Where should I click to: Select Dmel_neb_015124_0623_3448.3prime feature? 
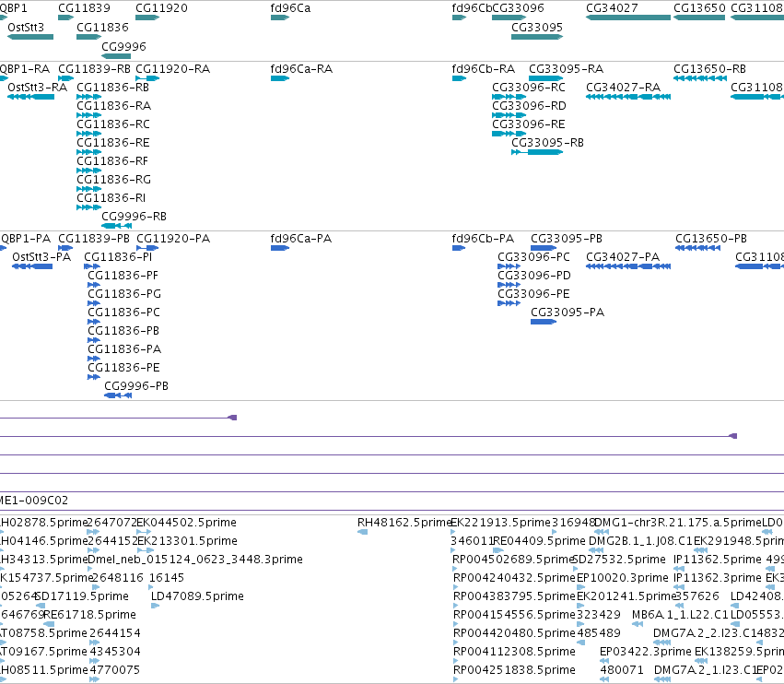[x=195, y=559]
